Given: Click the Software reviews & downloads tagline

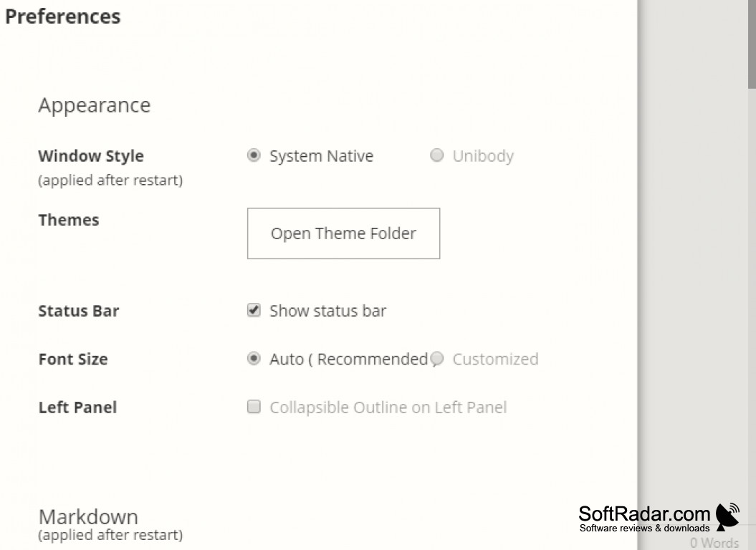Looking at the screenshot, I should click(645, 528).
